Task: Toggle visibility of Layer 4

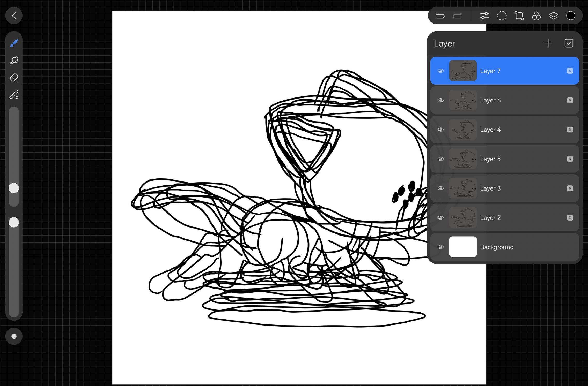Action: pyautogui.click(x=440, y=130)
